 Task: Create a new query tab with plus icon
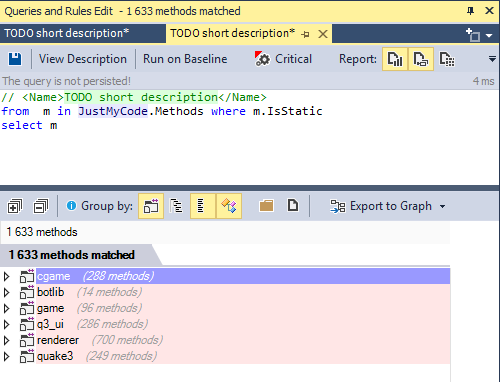[473, 35]
